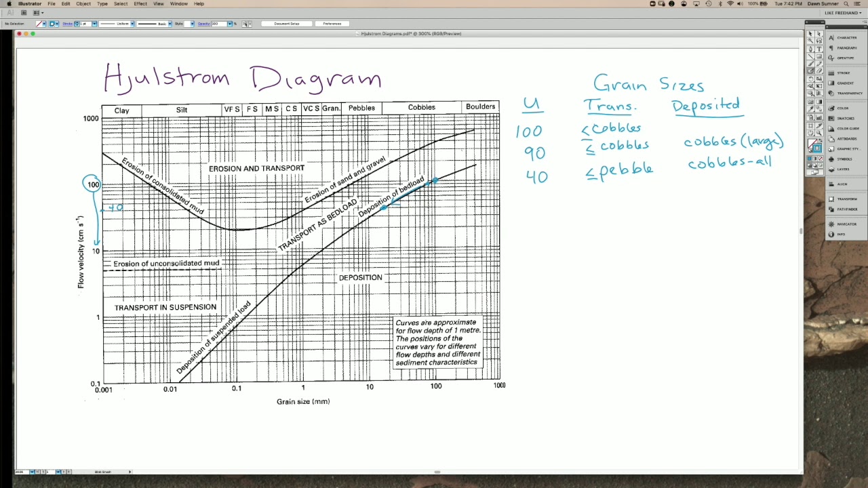
Task: Click the Opacity value input field
Action: (x=219, y=24)
